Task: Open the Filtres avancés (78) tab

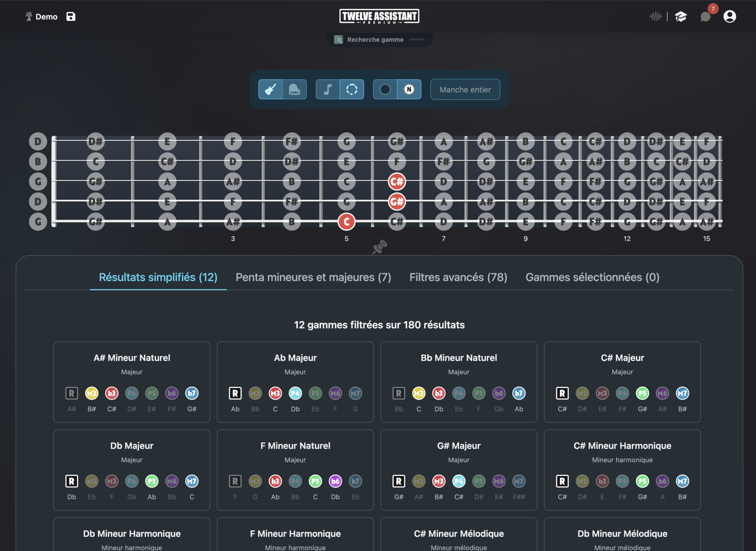Action: point(458,277)
